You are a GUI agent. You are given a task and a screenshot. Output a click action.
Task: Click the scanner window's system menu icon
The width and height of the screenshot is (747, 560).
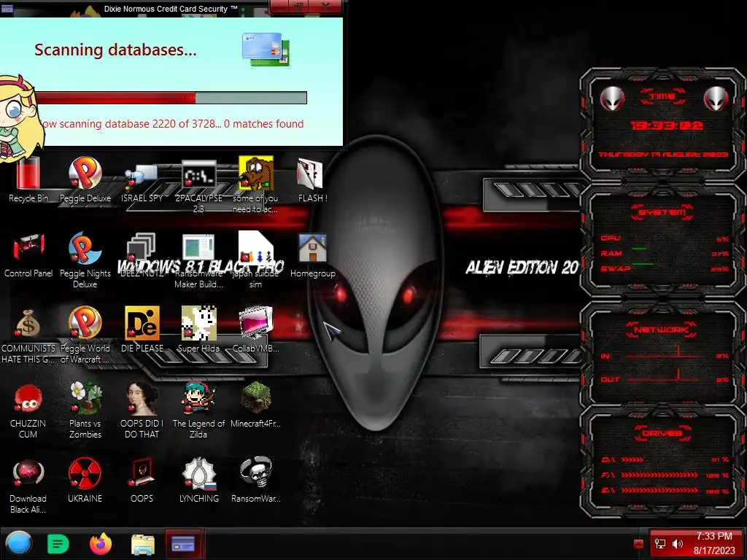(7, 8)
